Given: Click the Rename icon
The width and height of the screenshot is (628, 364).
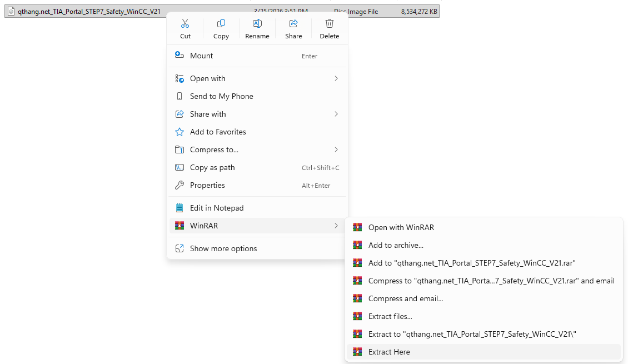Looking at the screenshot, I should coord(257,23).
